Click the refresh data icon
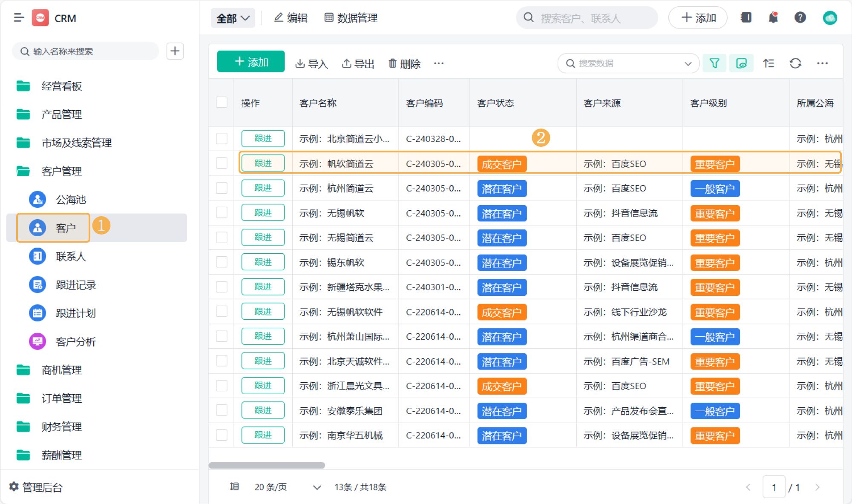The height and width of the screenshot is (504, 852). (795, 63)
